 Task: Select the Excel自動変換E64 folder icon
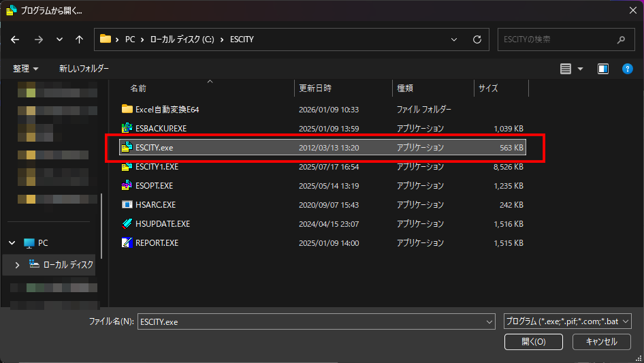(127, 109)
